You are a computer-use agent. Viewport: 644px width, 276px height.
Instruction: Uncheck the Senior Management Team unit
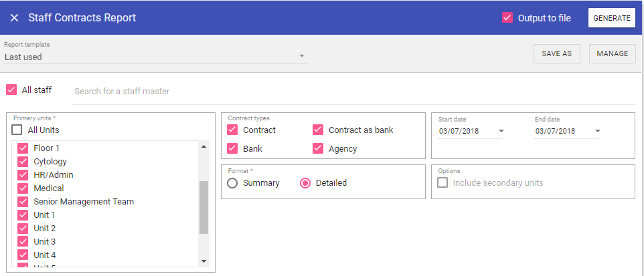23,202
